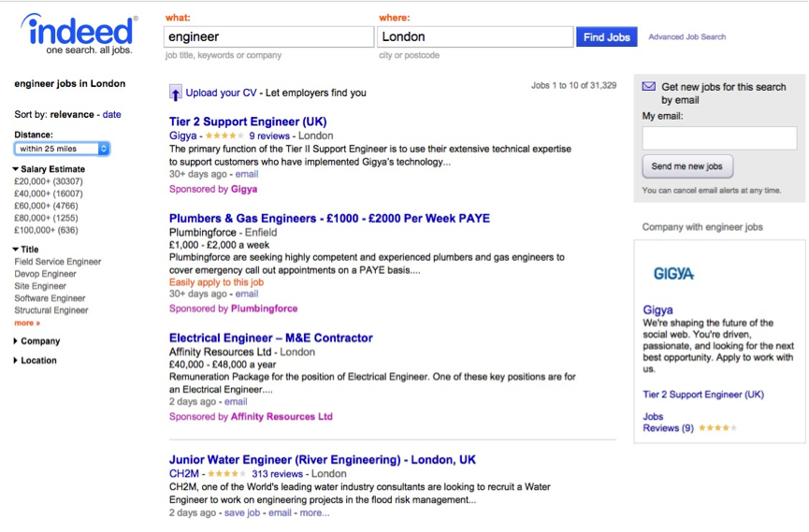
Task: Open the Distance within 25 miles dropdown
Action: [62, 149]
